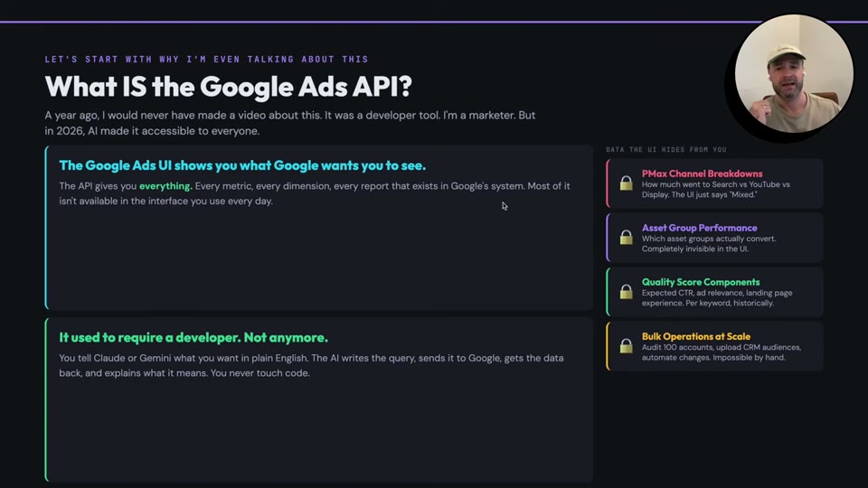Click the paragraph starting 'You tell Claude or Gemini'
Image resolution: width=868 pixels, height=488 pixels.
coord(311,366)
